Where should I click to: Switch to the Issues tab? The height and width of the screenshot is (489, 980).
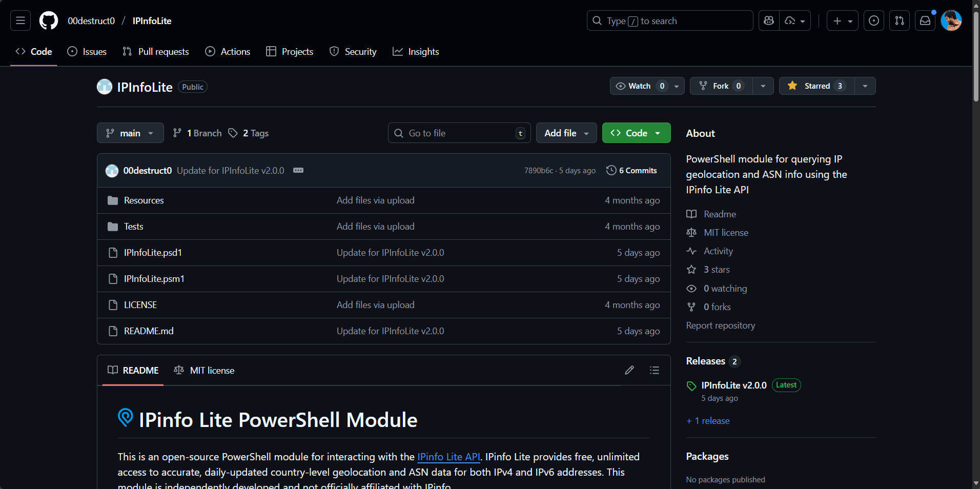click(87, 52)
